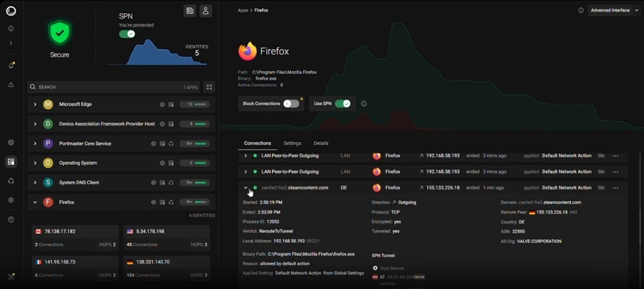Click the green Secure shield icon

[x=59, y=32]
